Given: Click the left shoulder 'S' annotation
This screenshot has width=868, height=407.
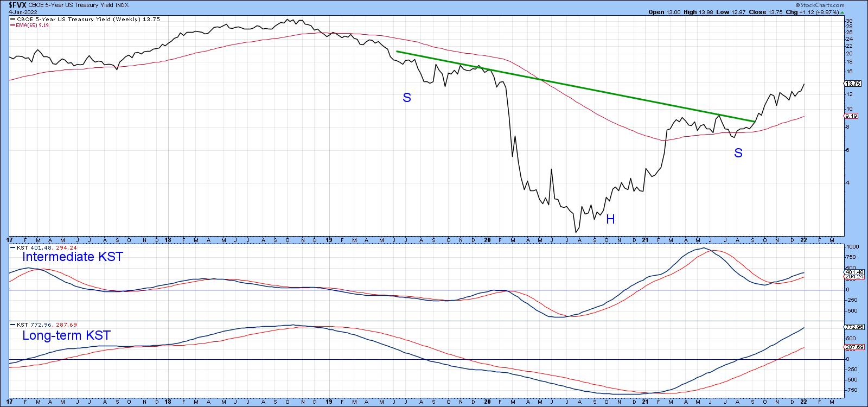Looking at the screenshot, I should 406,98.
